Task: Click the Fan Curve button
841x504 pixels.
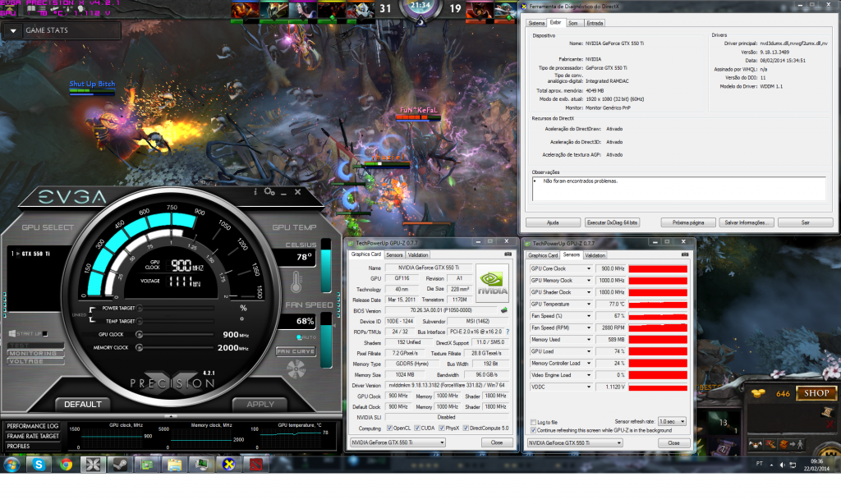Action: [296, 351]
